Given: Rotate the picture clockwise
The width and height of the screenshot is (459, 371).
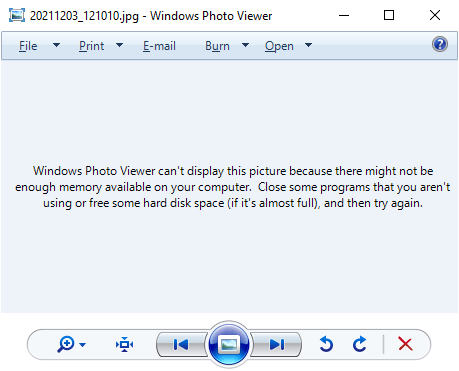Looking at the screenshot, I should click(360, 344).
